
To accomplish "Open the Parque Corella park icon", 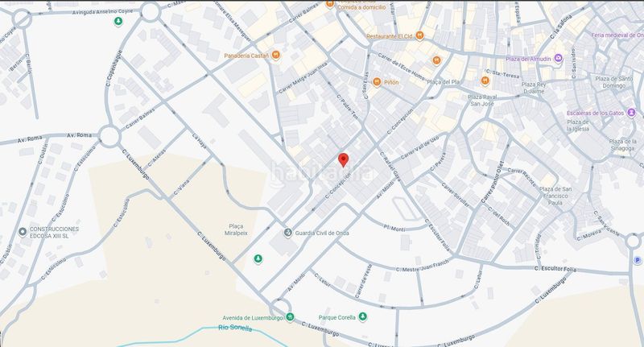I will (x=362, y=316).
